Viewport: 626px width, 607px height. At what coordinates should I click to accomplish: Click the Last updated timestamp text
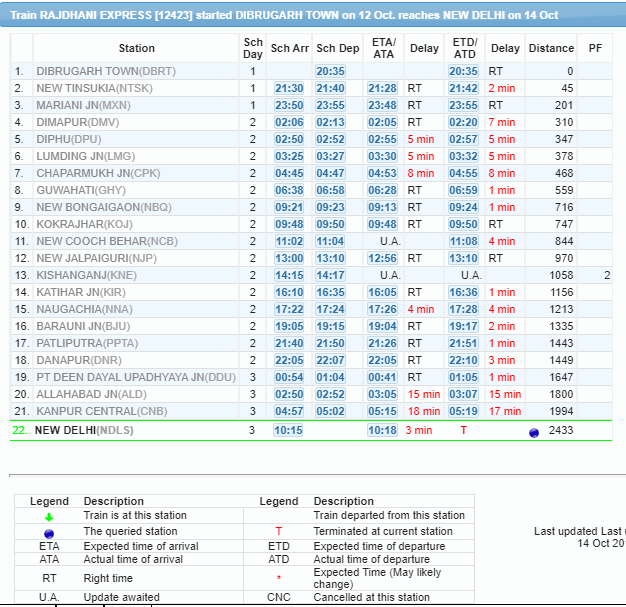[x=580, y=537]
